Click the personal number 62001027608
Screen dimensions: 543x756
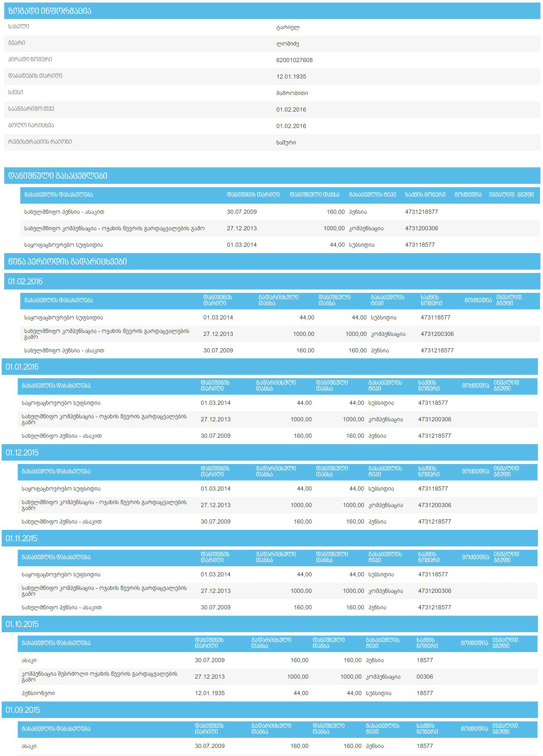(294, 60)
